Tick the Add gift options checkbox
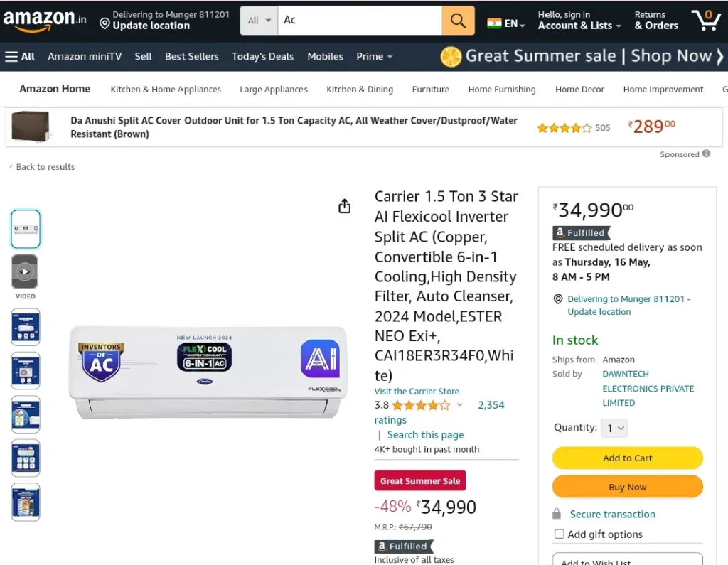 tap(559, 534)
